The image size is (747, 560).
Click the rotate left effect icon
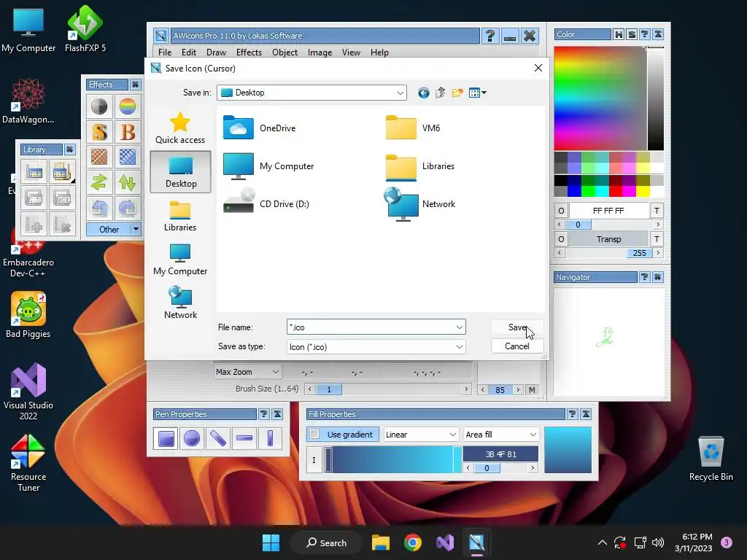99,208
